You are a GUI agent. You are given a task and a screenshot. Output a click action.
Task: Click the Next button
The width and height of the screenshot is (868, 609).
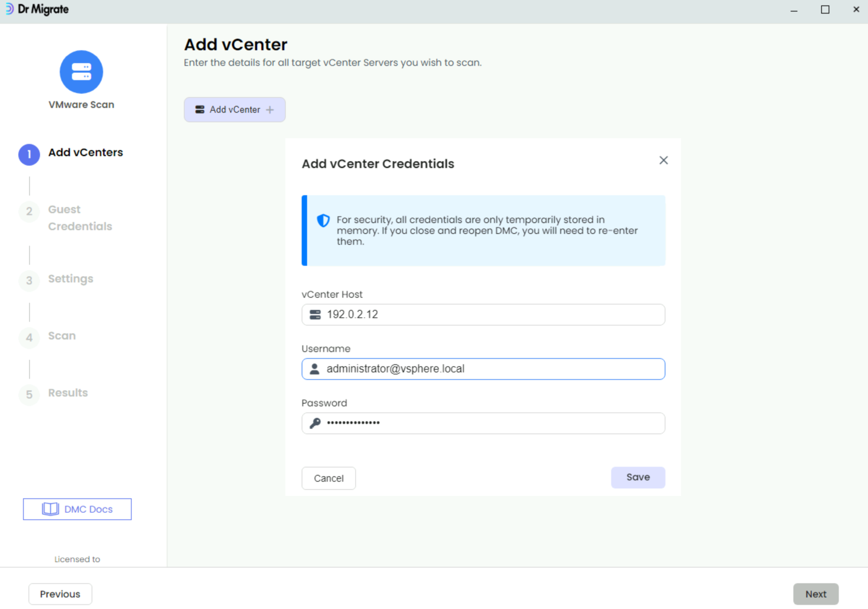click(x=815, y=594)
